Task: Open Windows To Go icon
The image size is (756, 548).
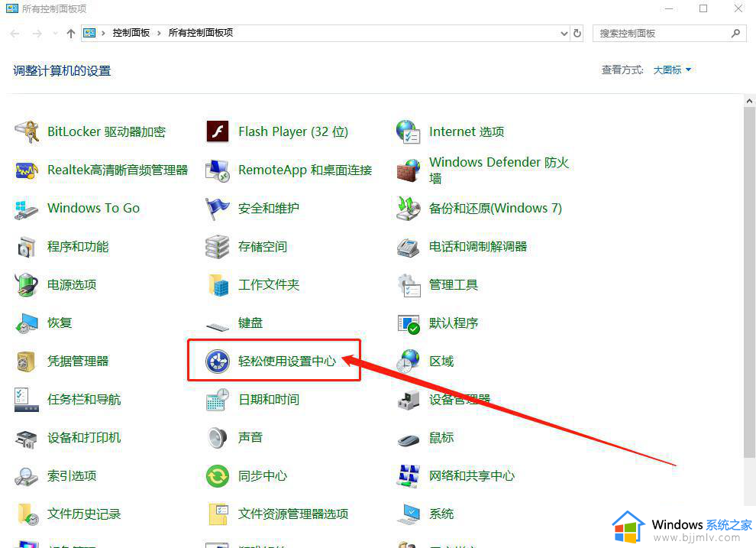Action: point(27,209)
